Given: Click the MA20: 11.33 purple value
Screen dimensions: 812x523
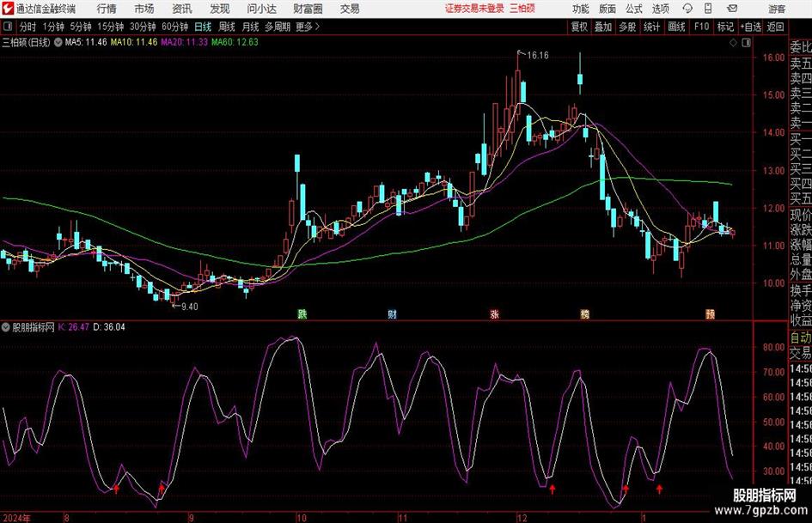Looking at the screenshot, I should click(185, 42).
